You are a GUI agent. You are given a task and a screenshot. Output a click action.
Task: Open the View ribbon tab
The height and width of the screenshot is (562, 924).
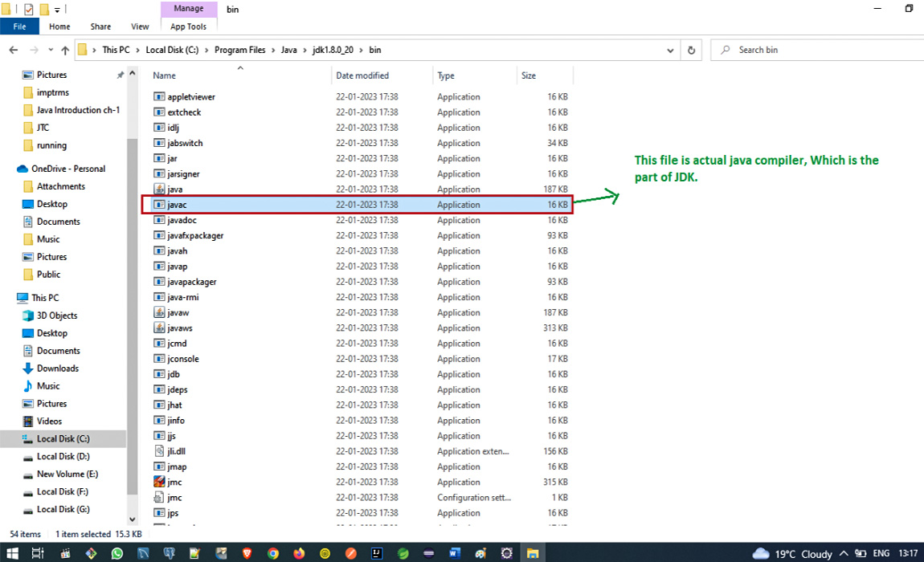[140, 26]
